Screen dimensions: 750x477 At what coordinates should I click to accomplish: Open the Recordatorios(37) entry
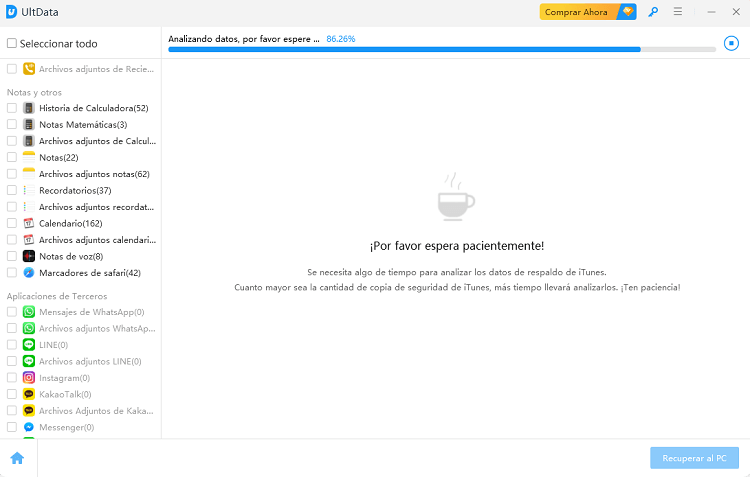[75, 190]
